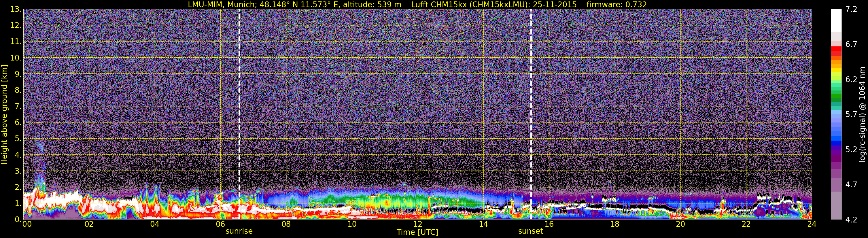Click the time tick label '16'
The height and width of the screenshot is (238, 868).
549,224
